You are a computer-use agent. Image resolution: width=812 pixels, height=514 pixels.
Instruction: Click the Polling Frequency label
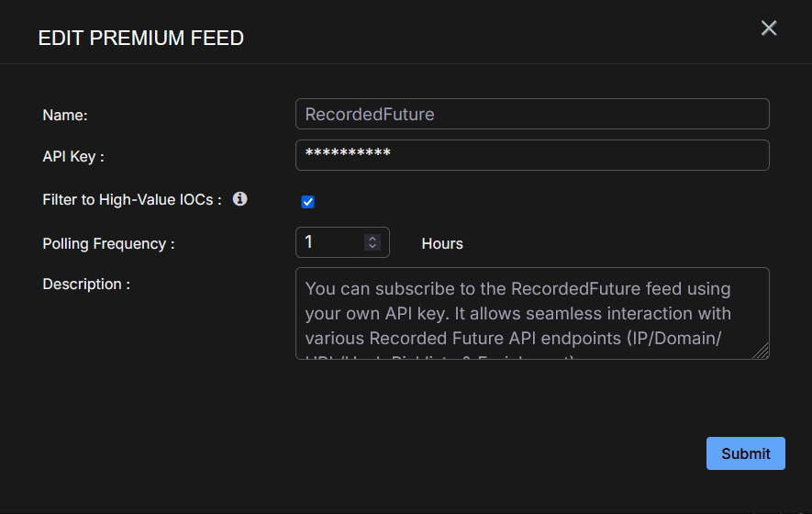(108, 244)
